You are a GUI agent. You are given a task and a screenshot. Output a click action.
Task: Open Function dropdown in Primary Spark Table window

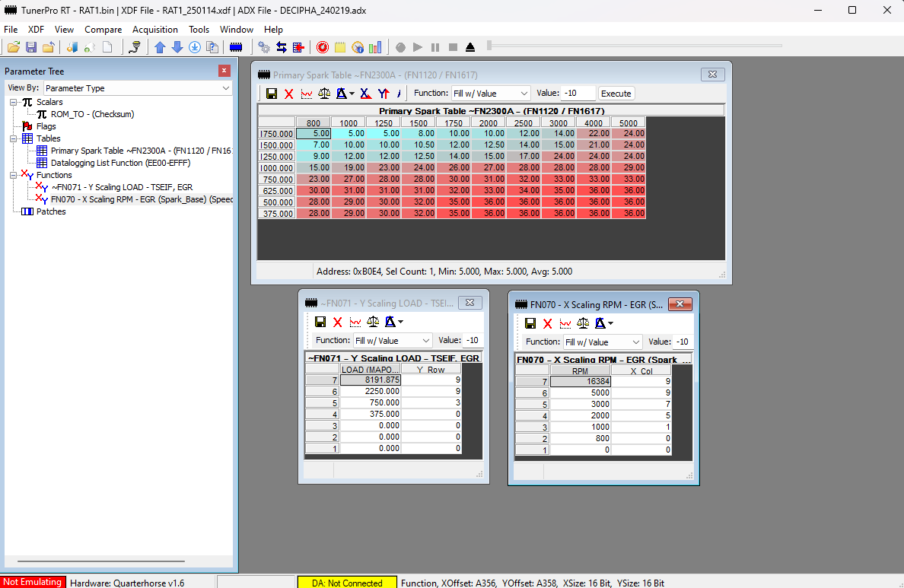click(490, 94)
